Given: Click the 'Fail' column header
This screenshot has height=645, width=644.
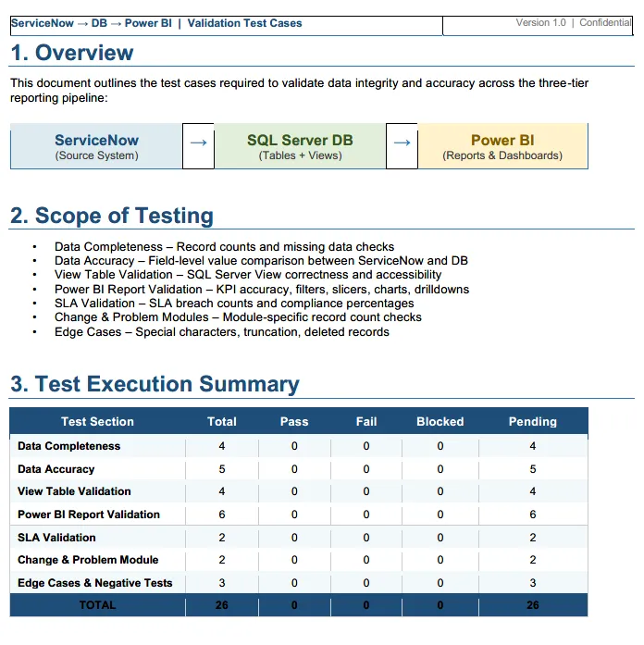Looking at the screenshot, I should [x=366, y=422].
